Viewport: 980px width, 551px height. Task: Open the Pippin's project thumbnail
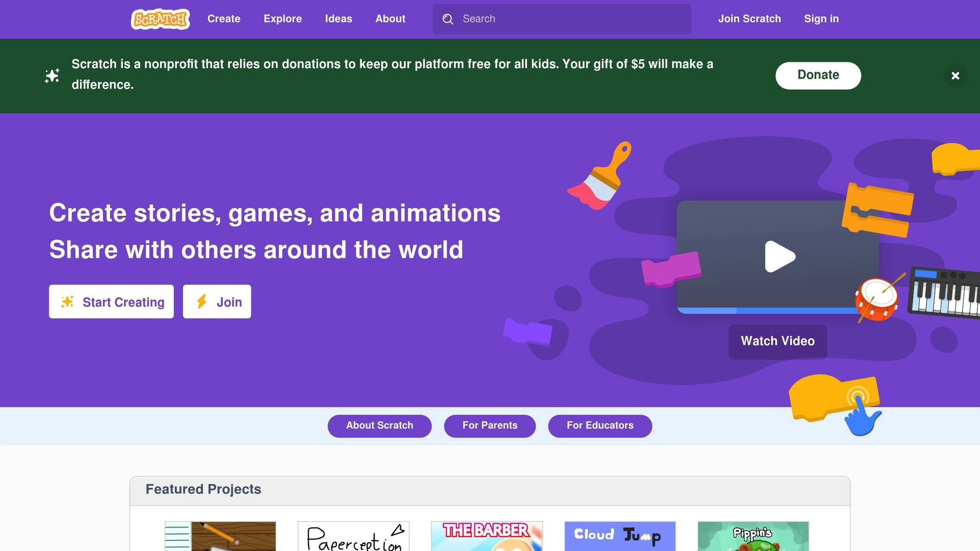[753, 536]
